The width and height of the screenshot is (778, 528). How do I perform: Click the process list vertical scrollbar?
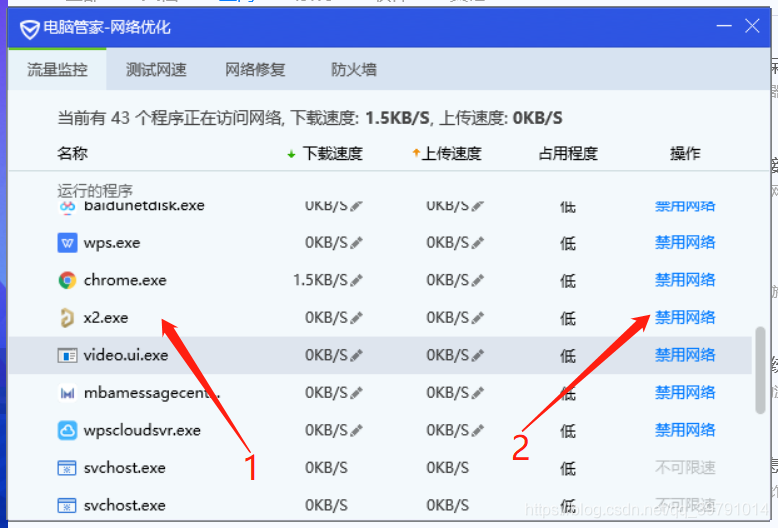760,370
